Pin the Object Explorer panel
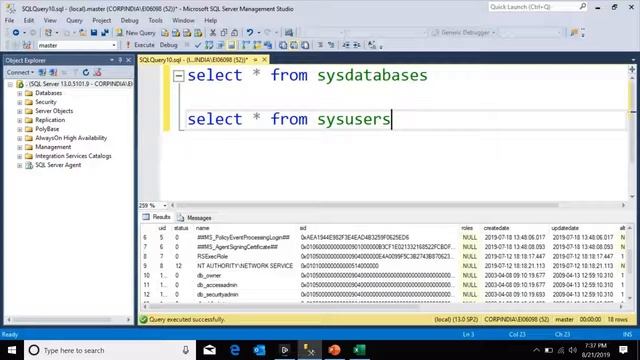 pyautogui.click(x=120, y=60)
